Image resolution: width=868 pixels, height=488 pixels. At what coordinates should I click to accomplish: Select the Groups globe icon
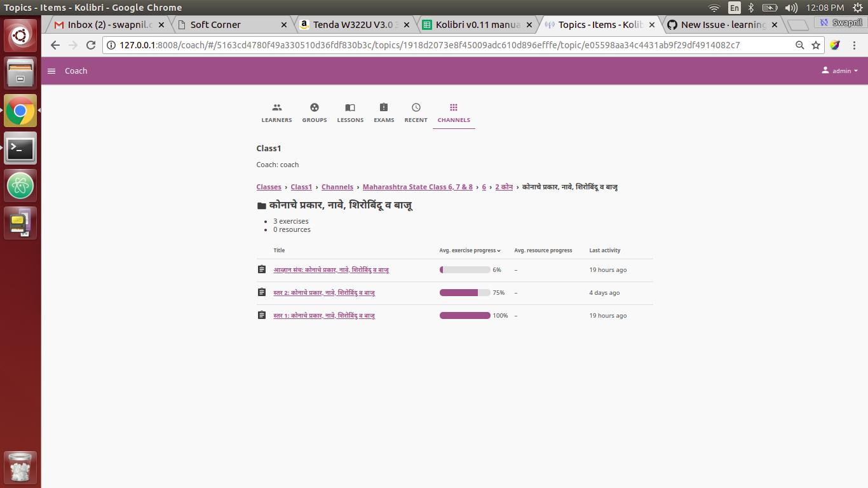314,108
